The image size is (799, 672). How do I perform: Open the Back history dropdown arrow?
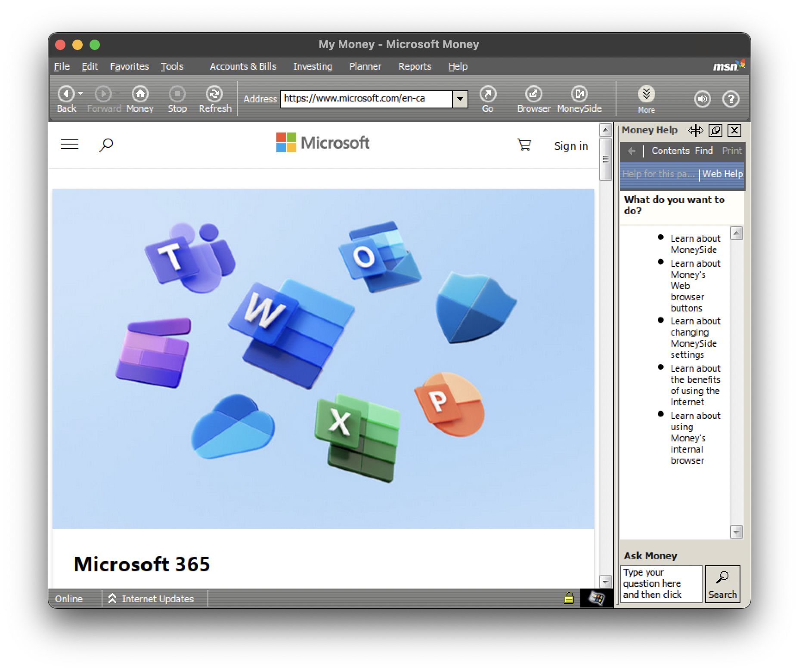81,93
